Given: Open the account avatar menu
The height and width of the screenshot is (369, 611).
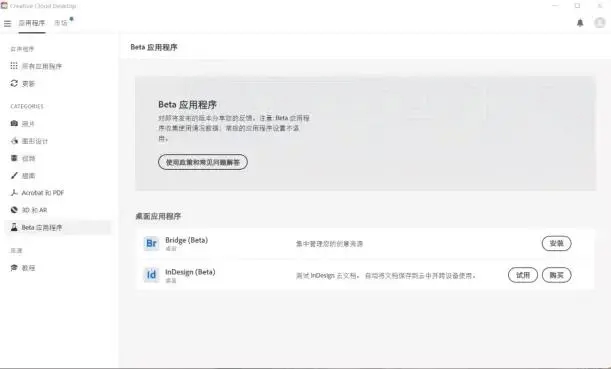Looking at the screenshot, I should (x=599, y=23).
